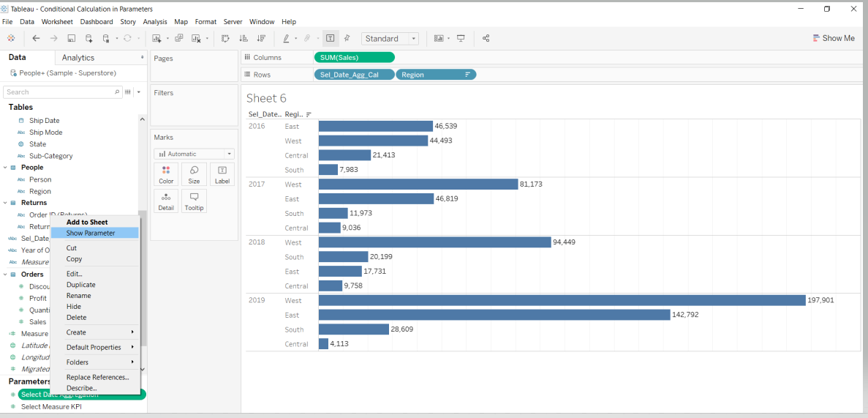Click the Clear Sheet icon
This screenshot has height=418, width=868.
pyautogui.click(x=196, y=38)
